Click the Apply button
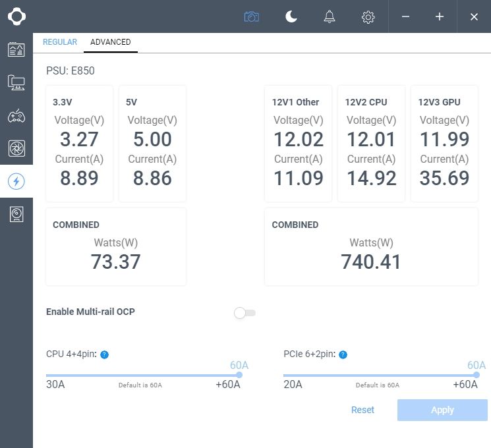The image size is (491, 448). [x=442, y=410]
